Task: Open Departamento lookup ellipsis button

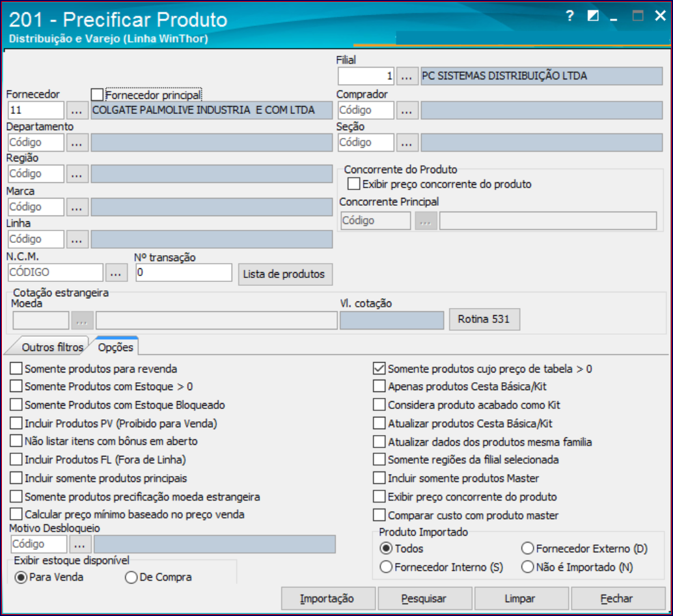Action: coord(77,143)
